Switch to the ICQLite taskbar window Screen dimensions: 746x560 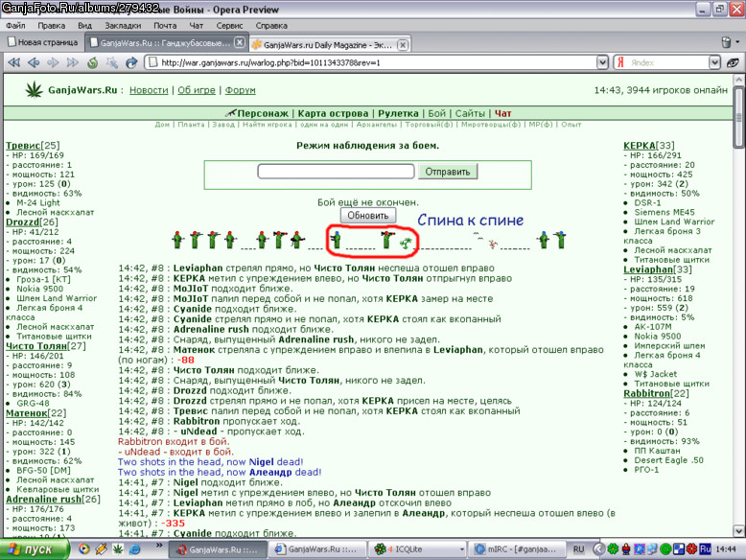[417, 549]
